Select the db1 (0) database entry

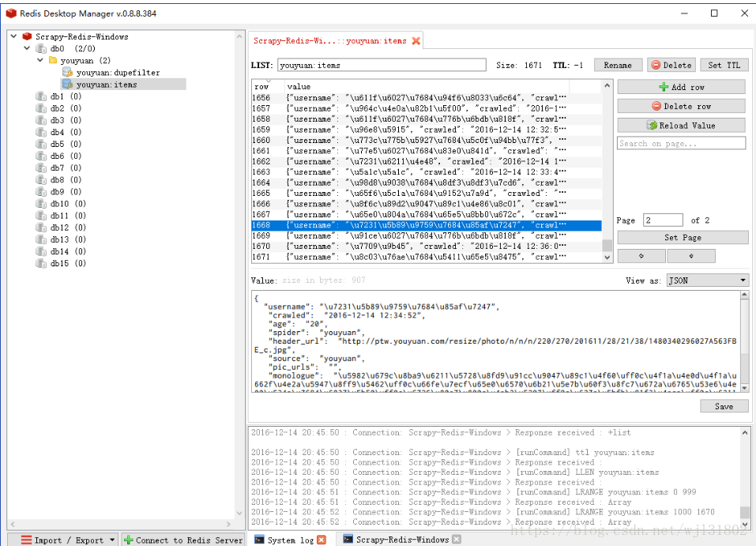pos(66,96)
